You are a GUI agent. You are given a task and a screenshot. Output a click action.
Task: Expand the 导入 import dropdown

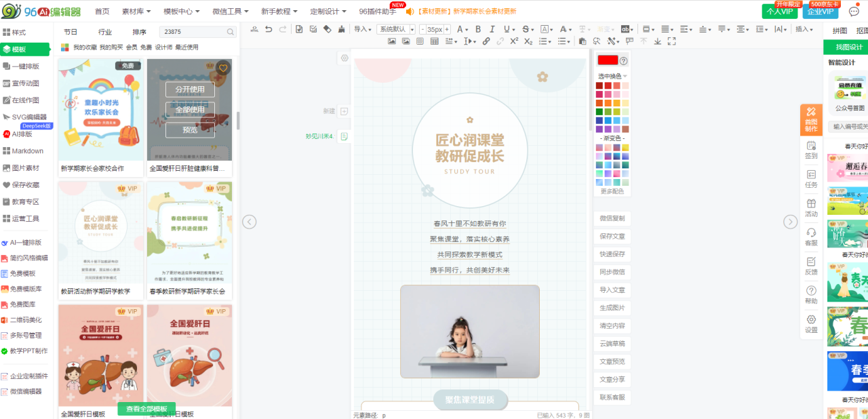click(363, 29)
